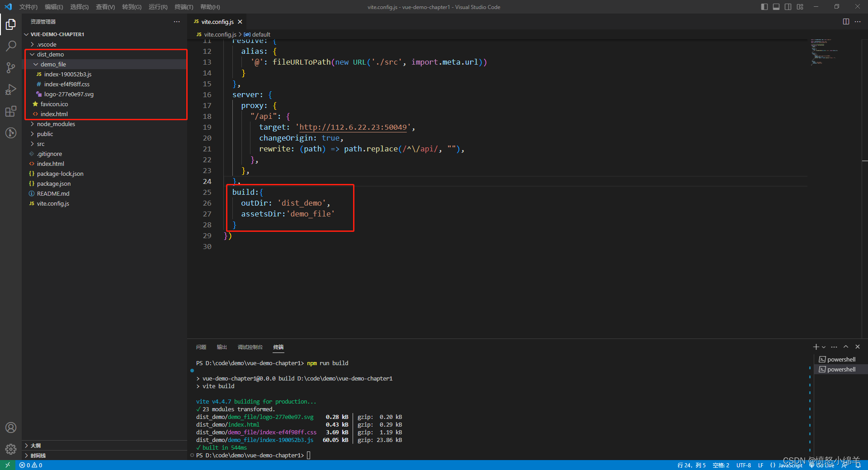Open terminal panel more actions ellipsis
This screenshot has height=470, width=868.
click(834, 347)
